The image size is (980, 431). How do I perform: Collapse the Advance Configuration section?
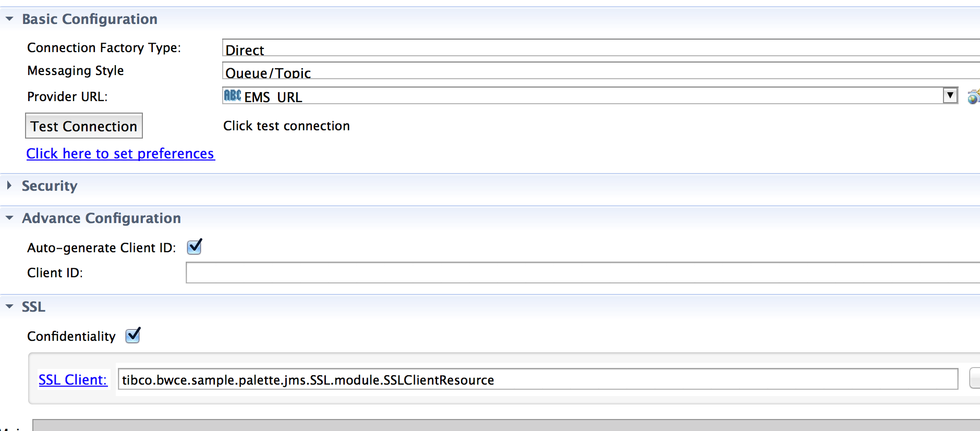(x=9, y=218)
